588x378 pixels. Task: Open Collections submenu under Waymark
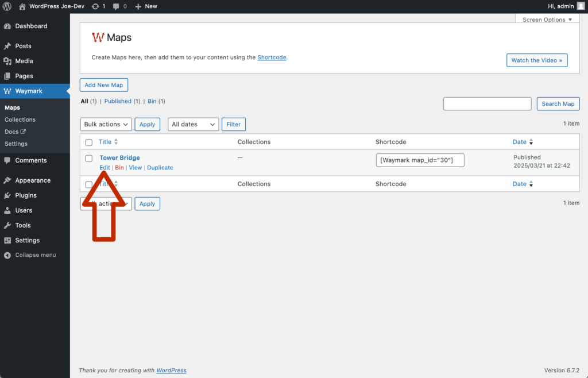[x=20, y=119]
